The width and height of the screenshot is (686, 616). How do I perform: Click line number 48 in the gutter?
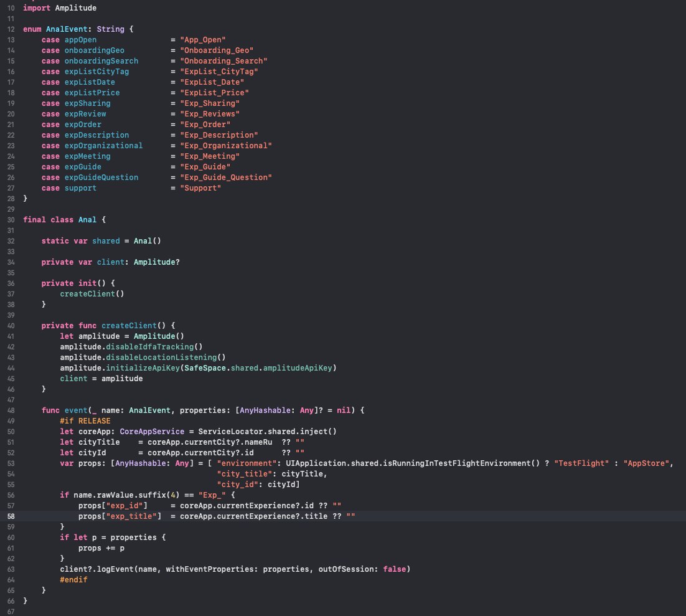11,410
